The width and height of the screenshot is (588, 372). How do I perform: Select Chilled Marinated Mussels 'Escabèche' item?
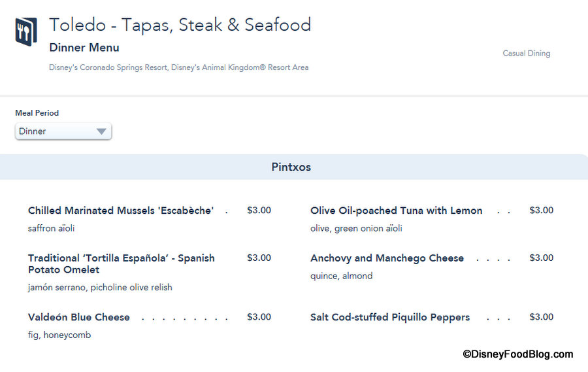[x=121, y=211]
